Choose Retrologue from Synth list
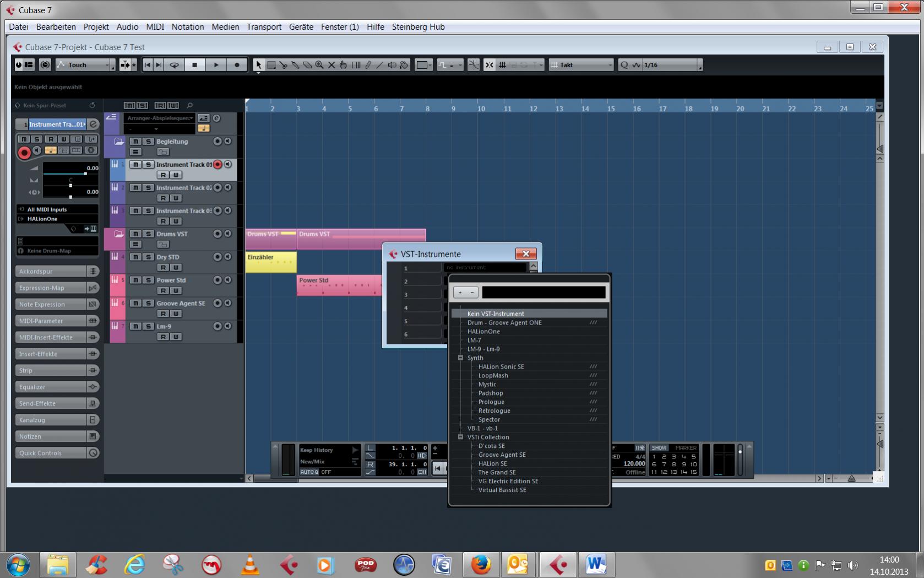 (494, 410)
